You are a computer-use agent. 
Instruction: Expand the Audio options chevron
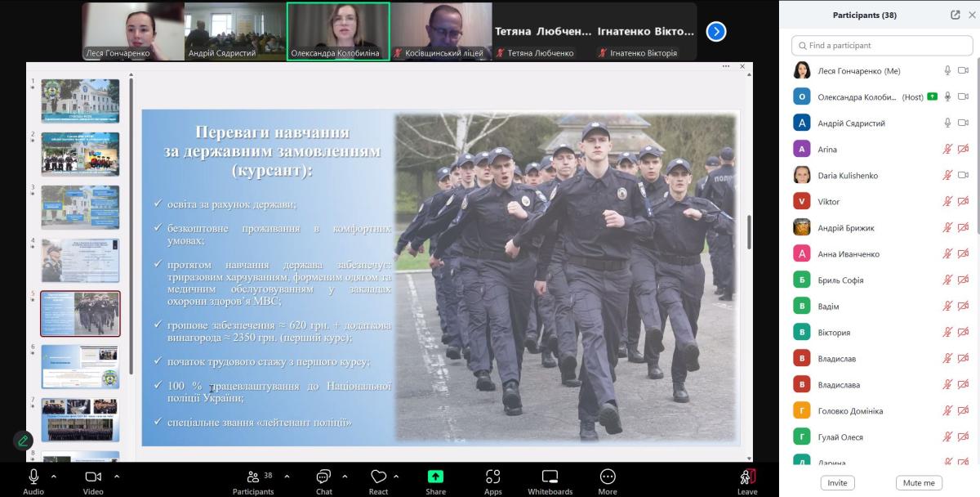tap(54, 476)
